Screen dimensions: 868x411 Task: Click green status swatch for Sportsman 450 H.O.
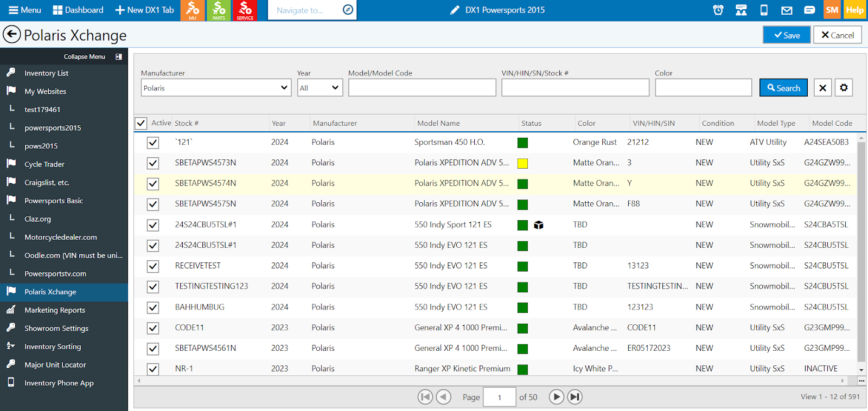click(522, 143)
